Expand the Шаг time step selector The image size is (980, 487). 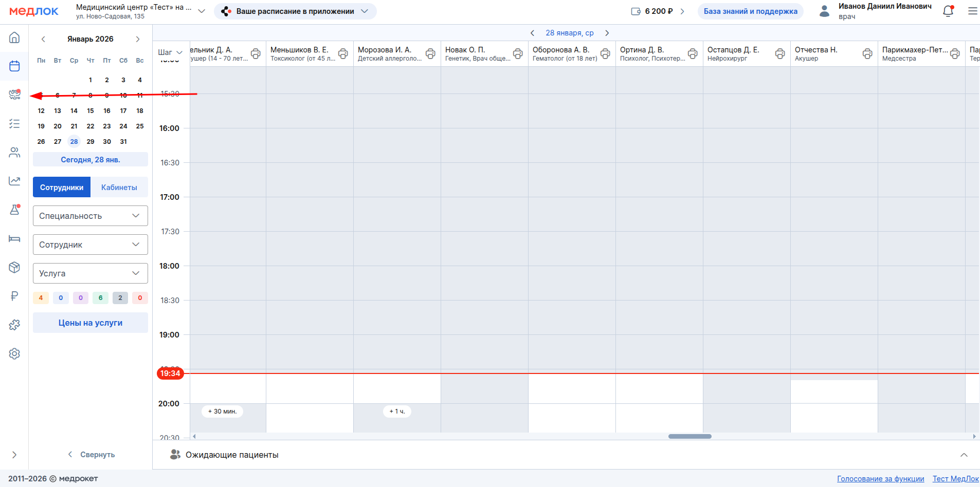(x=170, y=52)
